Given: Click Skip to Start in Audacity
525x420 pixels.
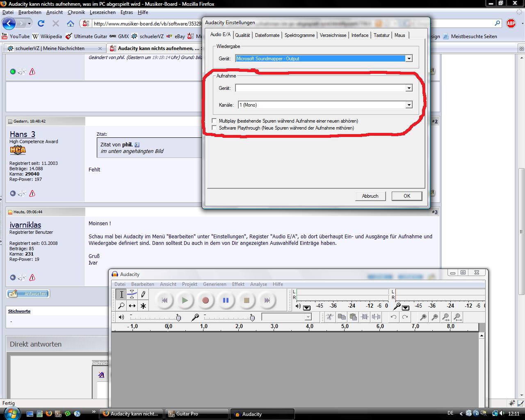Looking at the screenshot, I should click(164, 300).
